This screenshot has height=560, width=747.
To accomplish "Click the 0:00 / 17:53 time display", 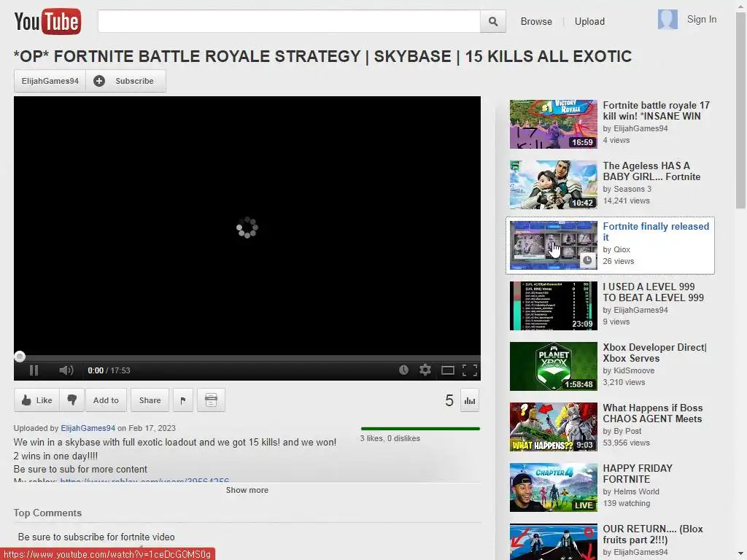I will click(109, 370).
